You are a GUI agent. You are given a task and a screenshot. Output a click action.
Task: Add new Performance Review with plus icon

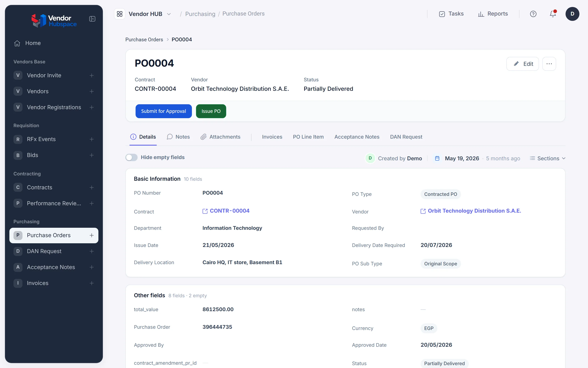[x=92, y=203]
